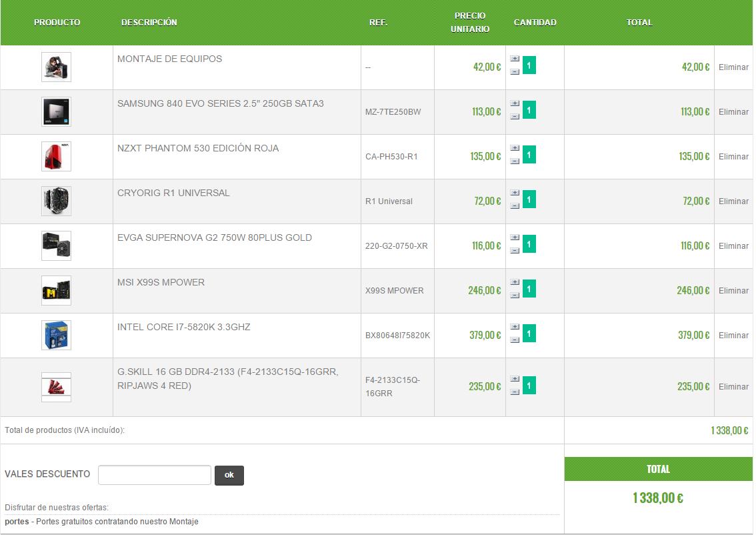The height and width of the screenshot is (535, 756).
Task: Focus the VALES DESCUENTO voucher field
Action: coord(154,475)
